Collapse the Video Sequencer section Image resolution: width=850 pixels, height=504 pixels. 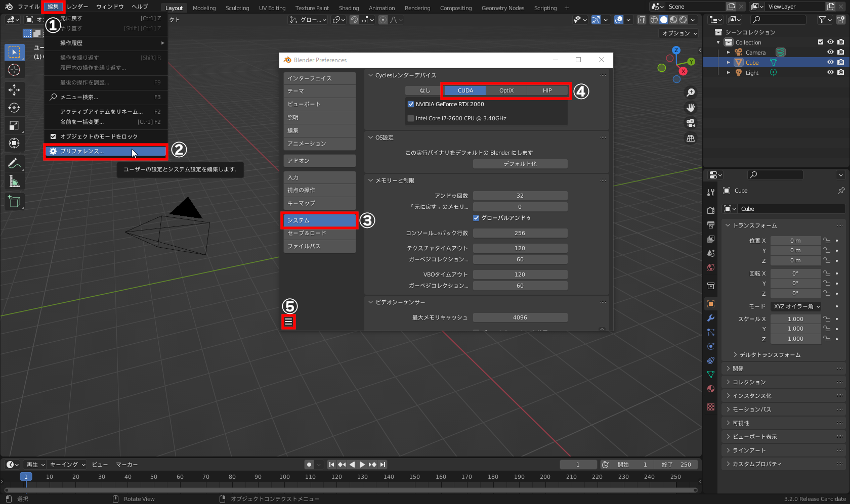pos(370,302)
